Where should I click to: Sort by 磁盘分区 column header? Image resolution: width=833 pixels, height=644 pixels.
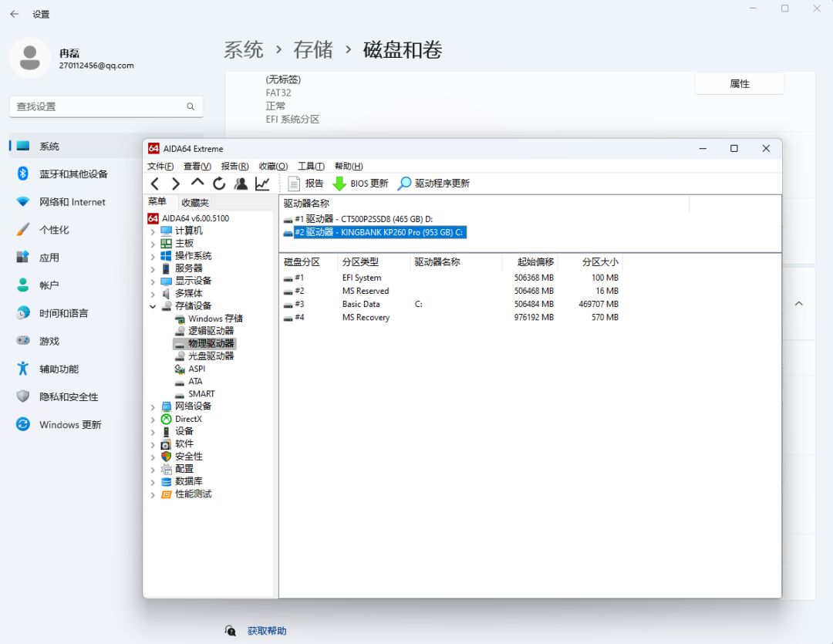coord(309,262)
